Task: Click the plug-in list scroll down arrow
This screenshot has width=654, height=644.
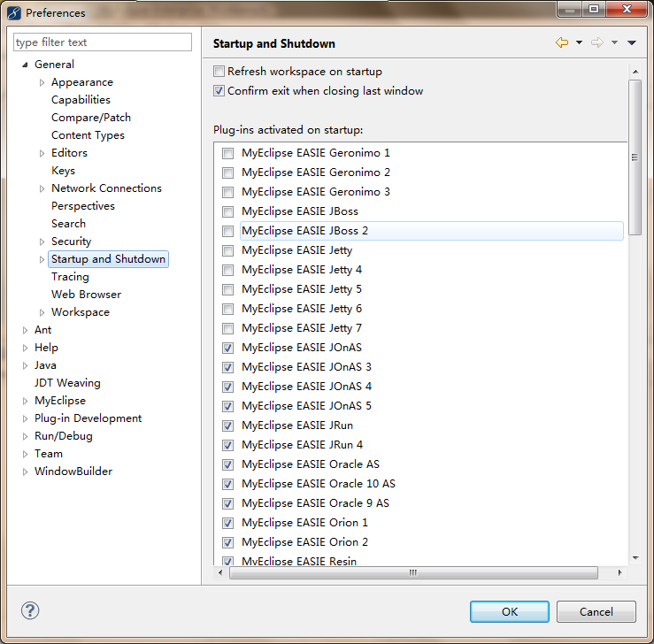Action: [635, 557]
